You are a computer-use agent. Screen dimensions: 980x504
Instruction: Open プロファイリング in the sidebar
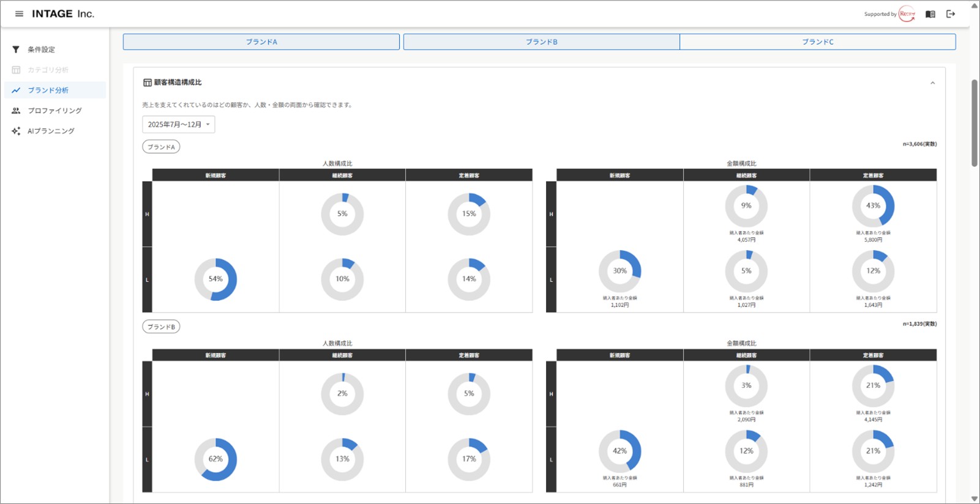tap(54, 111)
